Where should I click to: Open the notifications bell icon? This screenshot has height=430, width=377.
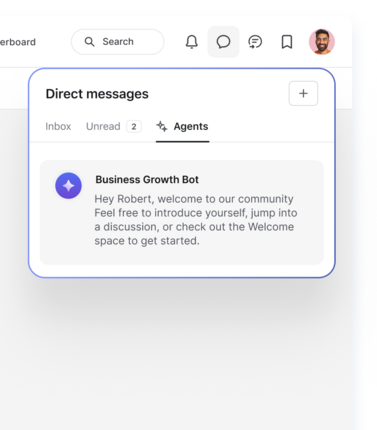[192, 42]
